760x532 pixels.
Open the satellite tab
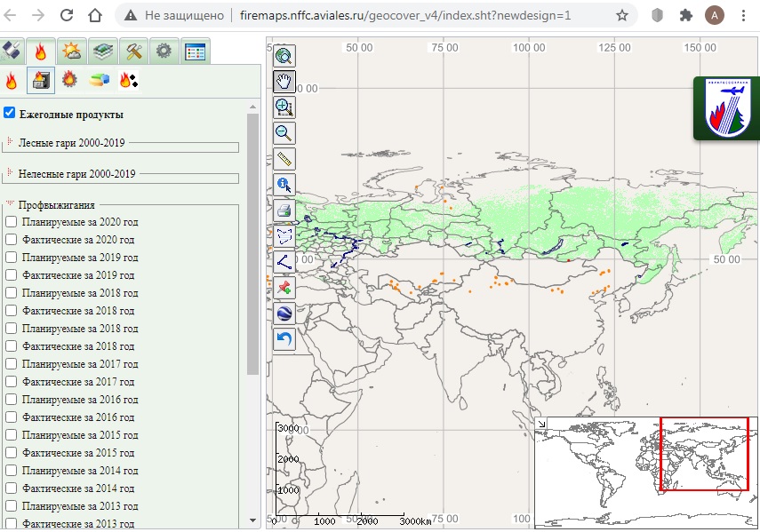(13, 52)
